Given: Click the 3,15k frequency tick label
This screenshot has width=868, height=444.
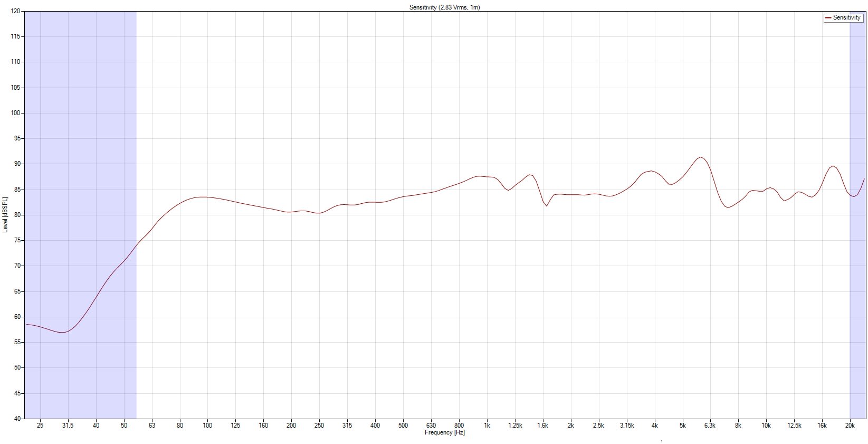Looking at the screenshot, I should click(626, 426).
